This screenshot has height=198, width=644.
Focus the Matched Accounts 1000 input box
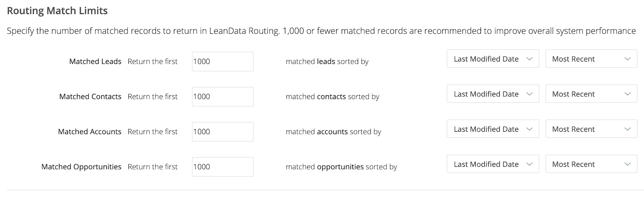coord(223,132)
